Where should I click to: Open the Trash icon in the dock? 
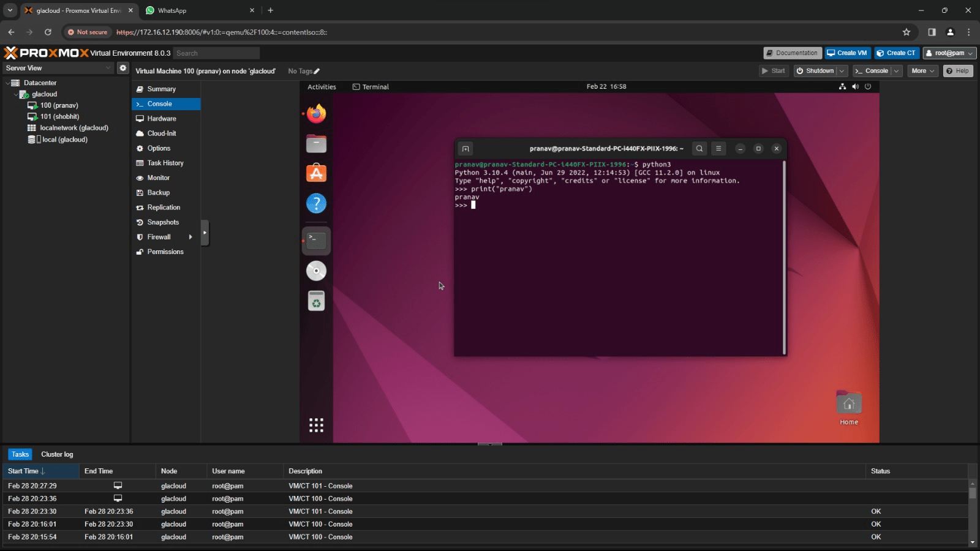click(316, 301)
